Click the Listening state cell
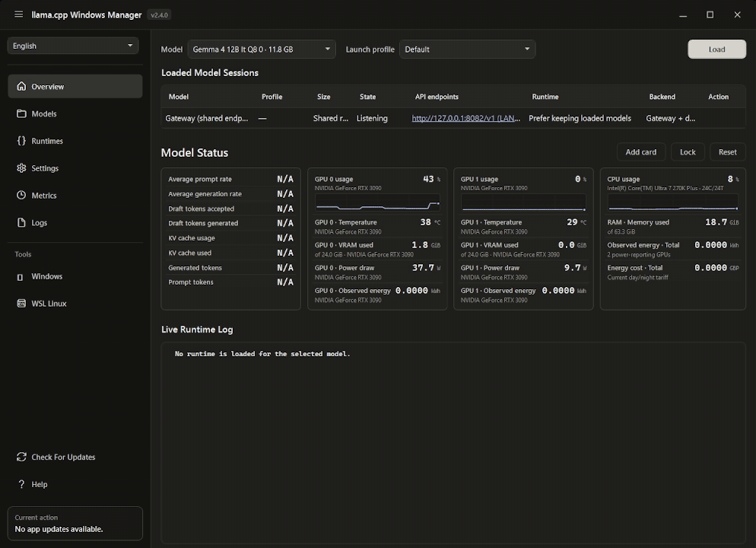Viewport: 756px width, 548px height. point(372,118)
